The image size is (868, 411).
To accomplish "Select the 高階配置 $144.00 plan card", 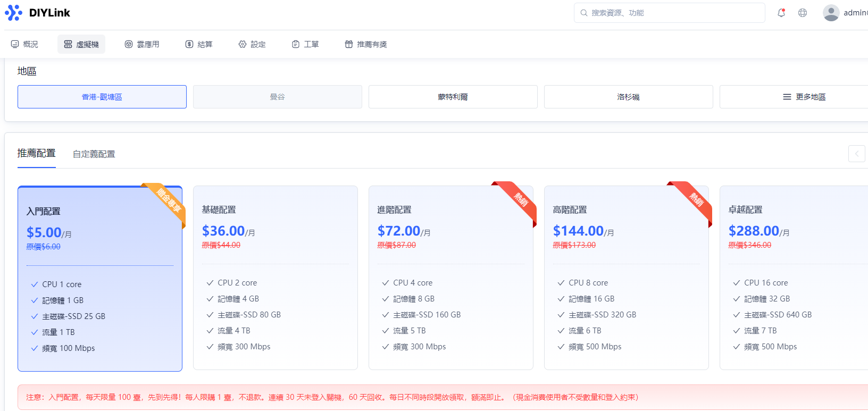I will [626, 277].
